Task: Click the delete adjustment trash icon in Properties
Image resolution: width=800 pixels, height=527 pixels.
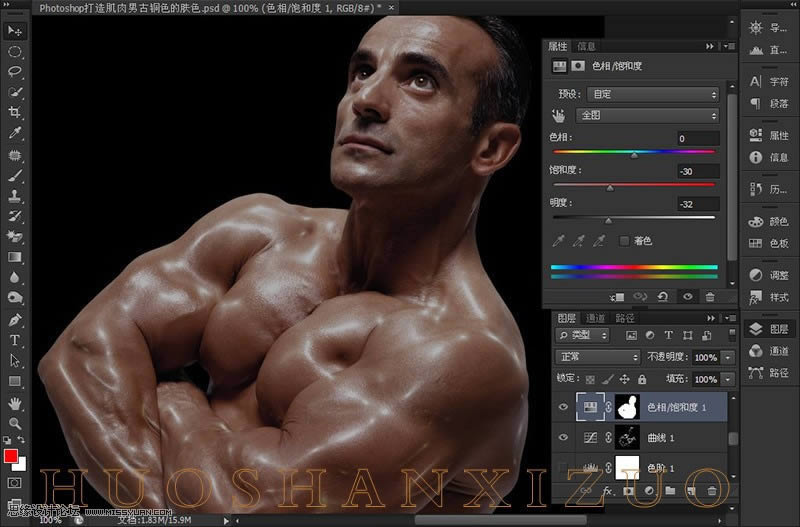Action: (710, 297)
